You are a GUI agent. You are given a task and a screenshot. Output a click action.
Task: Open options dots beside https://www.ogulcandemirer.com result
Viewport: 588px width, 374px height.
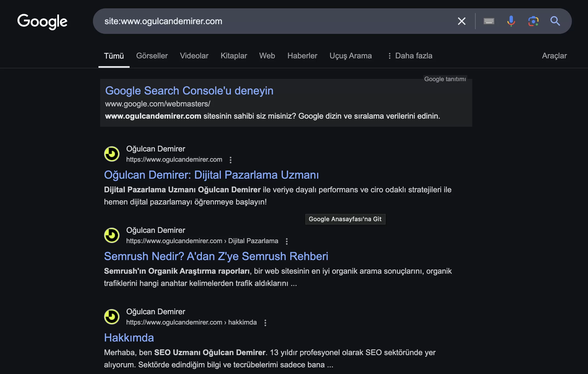point(231,160)
